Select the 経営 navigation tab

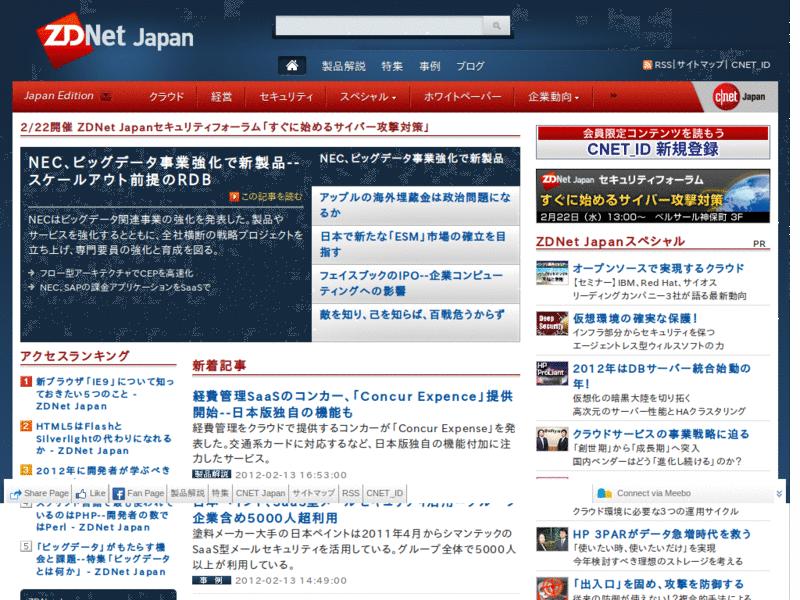tap(221, 96)
